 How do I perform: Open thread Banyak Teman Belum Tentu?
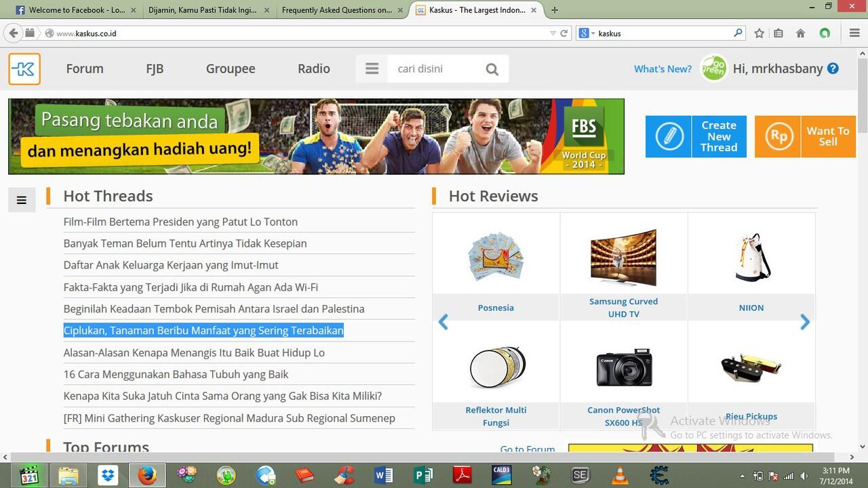pos(185,243)
